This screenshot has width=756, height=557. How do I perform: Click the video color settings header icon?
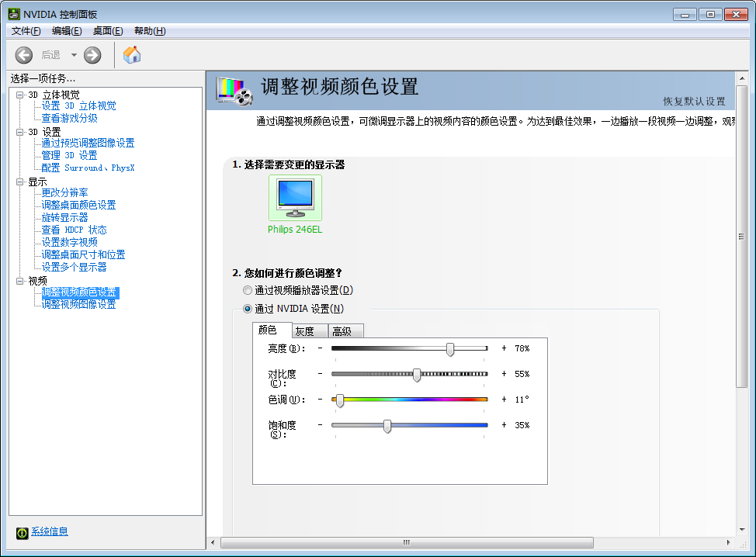(234, 91)
